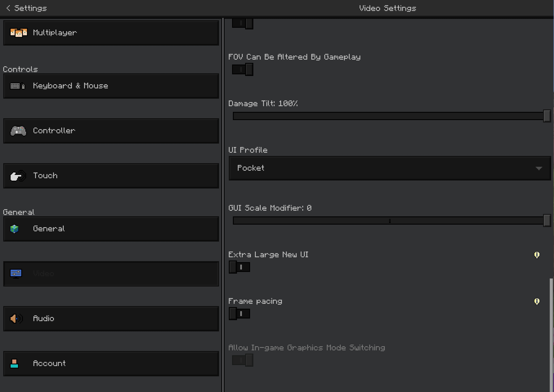The height and width of the screenshot is (392, 554).
Task: Click the Audio speaker icon
Action: click(16, 319)
